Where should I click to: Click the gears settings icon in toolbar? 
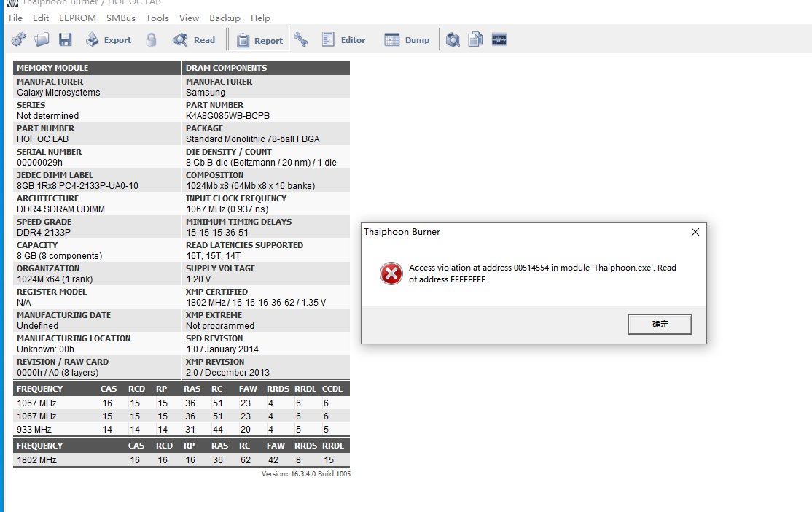tap(18, 40)
